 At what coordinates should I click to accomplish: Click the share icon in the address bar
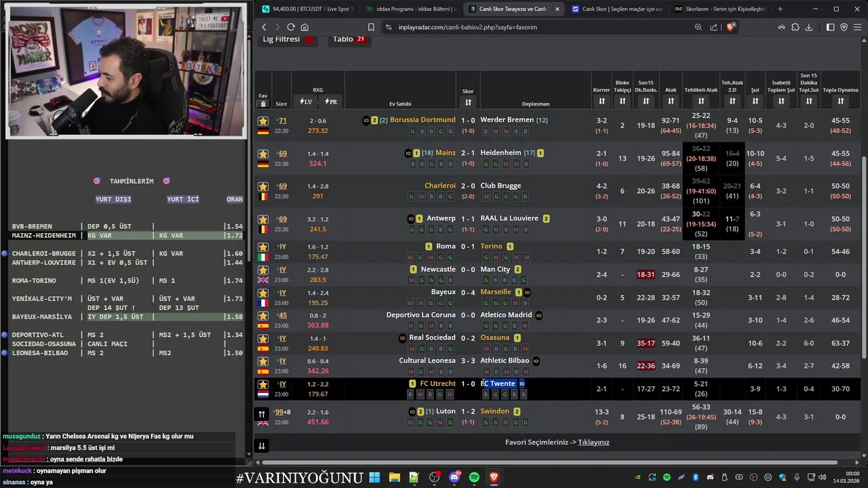point(713,27)
